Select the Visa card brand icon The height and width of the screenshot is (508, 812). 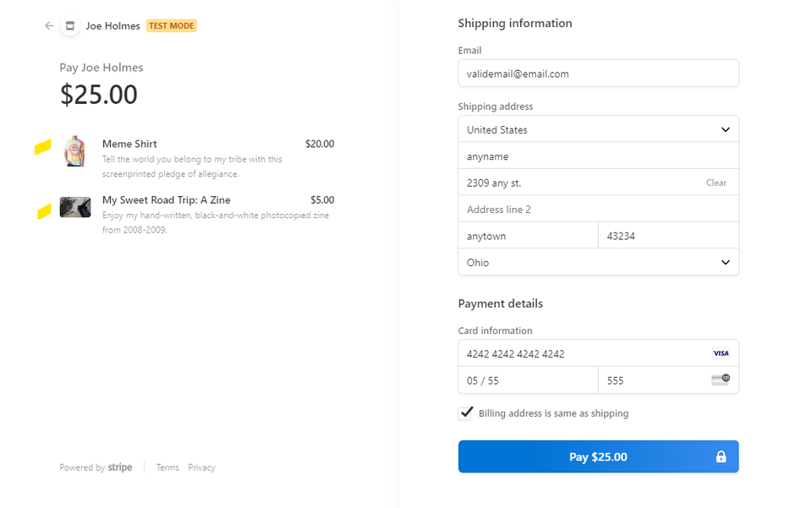719,353
